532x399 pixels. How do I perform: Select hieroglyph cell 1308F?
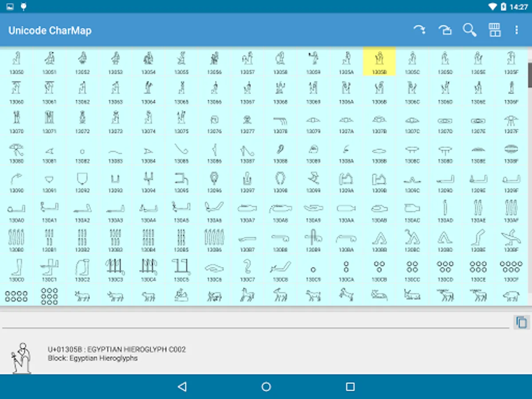tap(511, 151)
